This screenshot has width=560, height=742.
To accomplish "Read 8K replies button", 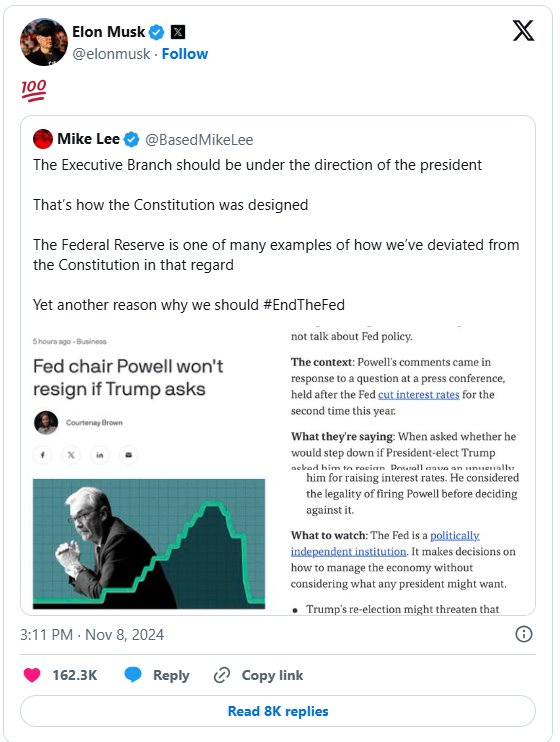I will 278,711.
